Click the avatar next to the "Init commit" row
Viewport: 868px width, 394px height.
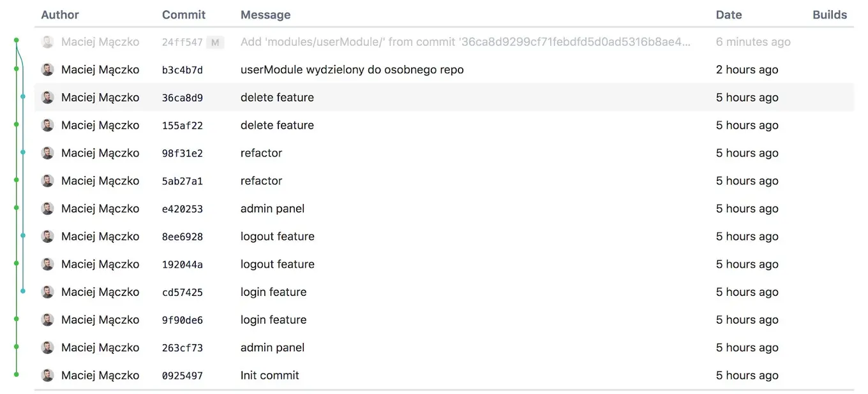(x=47, y=375)
